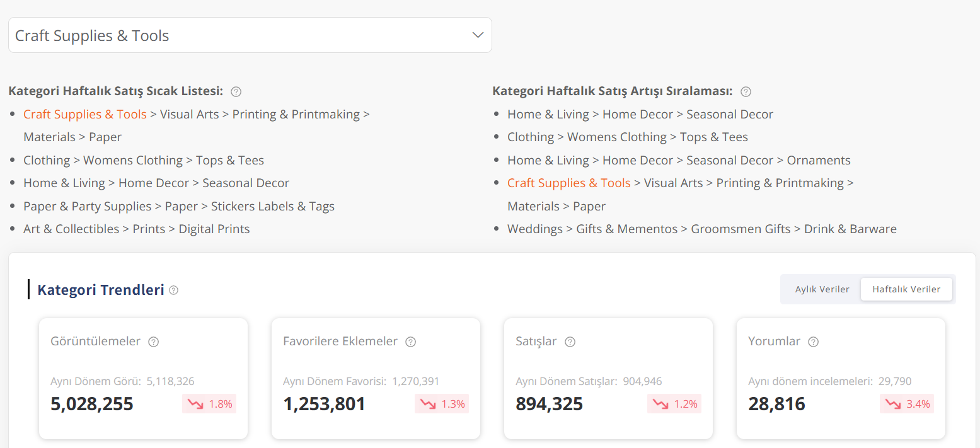Screen dimensions: 980x448
Task: Open the Craft Supplies & Tools category dropdown
Action: click(x=250, y=35)
